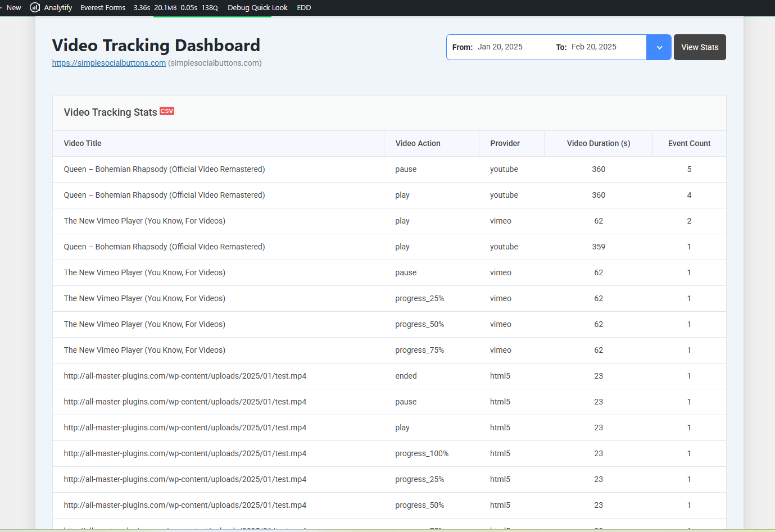Image resolution: width=775 pixels, height=532 pixels.
Task: Click the Video Duration (s) column header
Action: (598, 143)
